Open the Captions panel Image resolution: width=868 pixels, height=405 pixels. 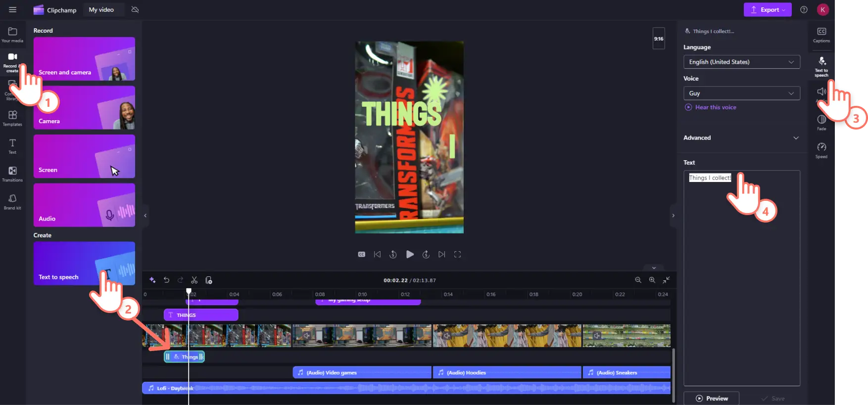pos(821,35)
